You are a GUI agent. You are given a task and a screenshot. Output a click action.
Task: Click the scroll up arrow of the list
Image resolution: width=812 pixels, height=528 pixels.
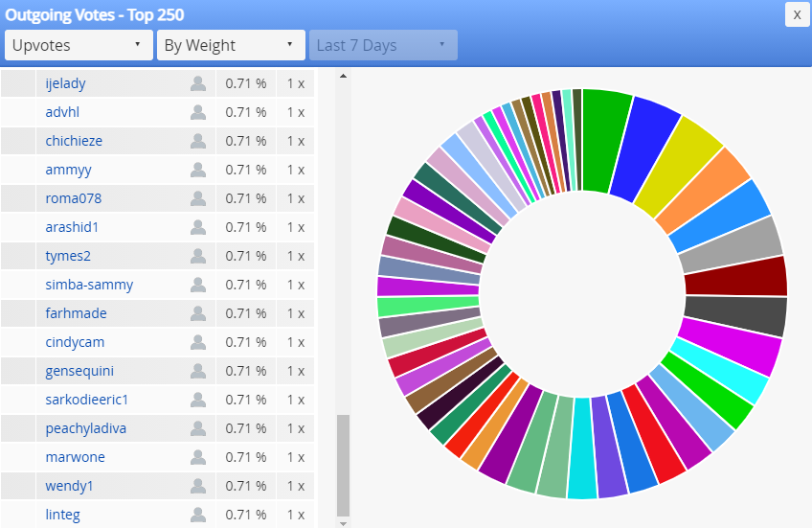[x=343, y=76]
